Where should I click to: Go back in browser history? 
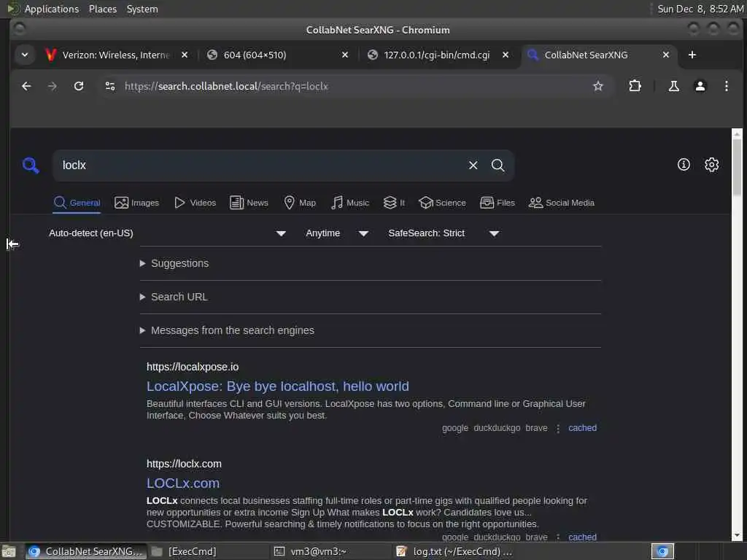click(x=26, y=86)
